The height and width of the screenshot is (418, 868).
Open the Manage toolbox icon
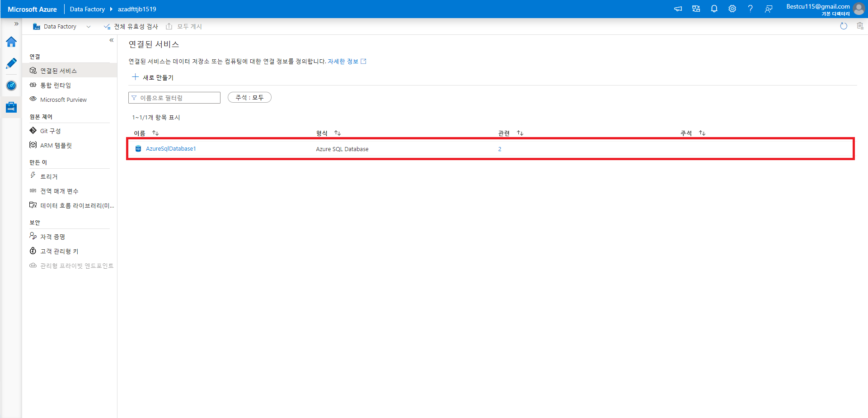click(11, 107)
